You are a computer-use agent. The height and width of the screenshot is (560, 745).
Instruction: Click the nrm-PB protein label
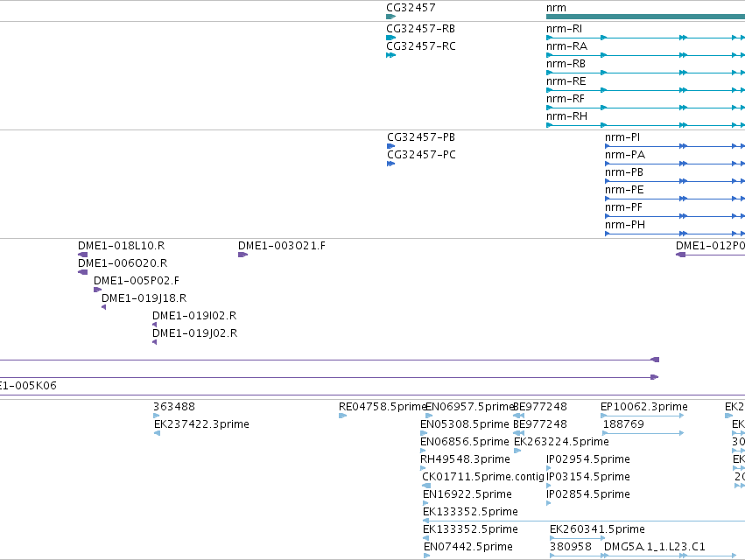click(624, 173)
